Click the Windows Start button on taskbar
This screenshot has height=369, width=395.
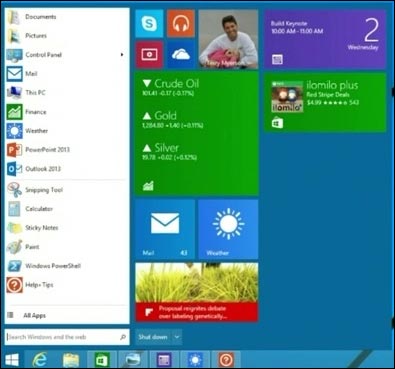coord(12,360)
